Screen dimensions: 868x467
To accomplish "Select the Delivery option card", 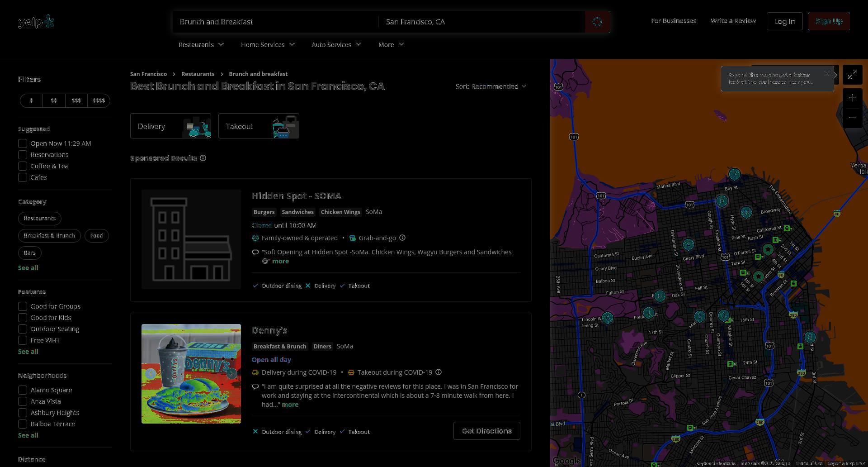I will (170, 126).
